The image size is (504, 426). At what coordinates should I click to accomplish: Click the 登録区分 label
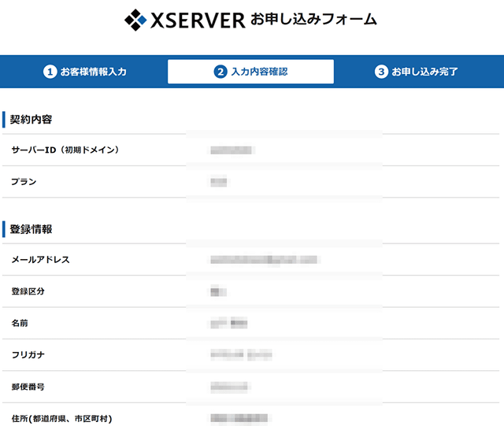(28, 291)
